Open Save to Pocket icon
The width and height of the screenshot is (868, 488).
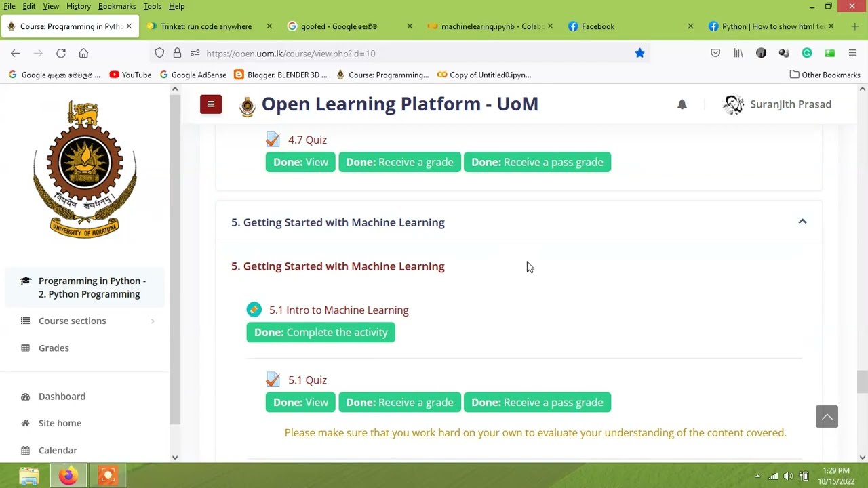[715, 53]
